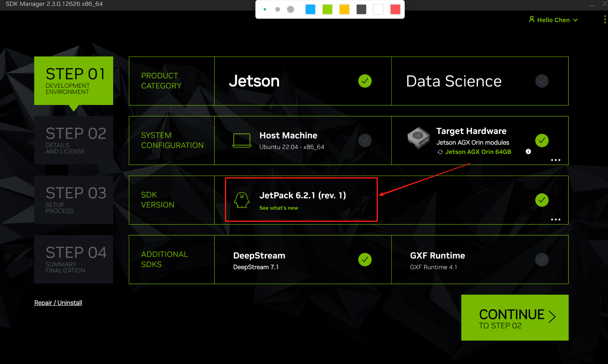Expand Target Hardware options with three dots

click(x=556, y=160)
